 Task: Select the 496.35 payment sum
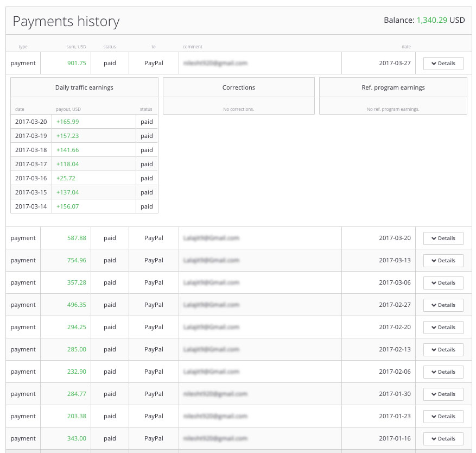77,305
